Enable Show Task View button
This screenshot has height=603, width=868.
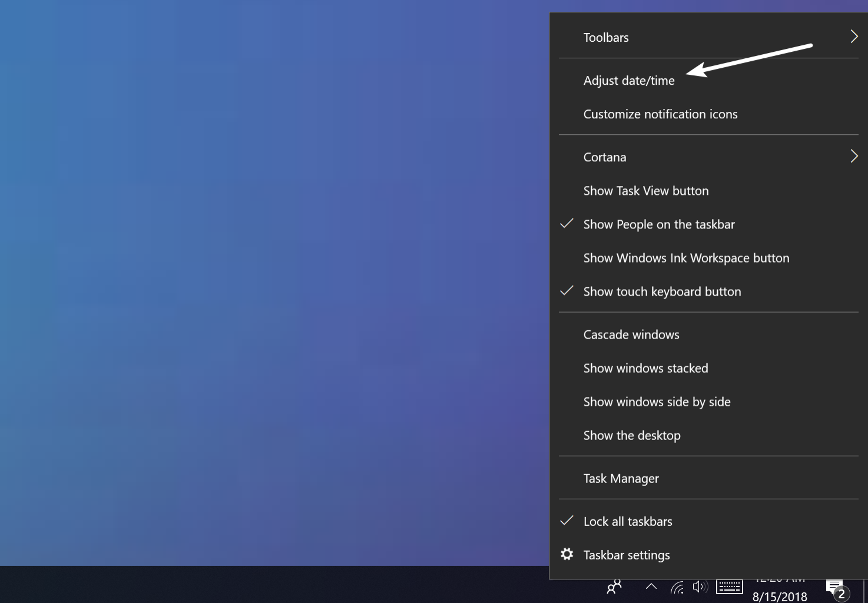[x=646, y=190]
